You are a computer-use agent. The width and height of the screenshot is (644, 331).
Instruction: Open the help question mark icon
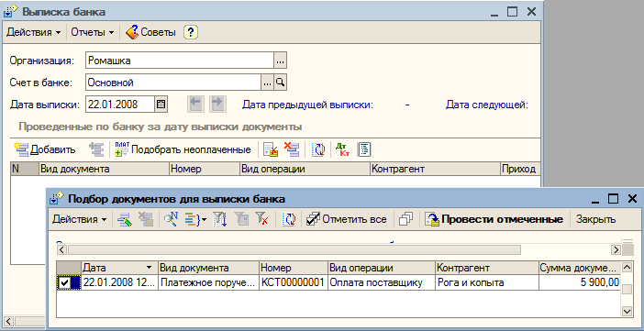click(x=191, y=32)
